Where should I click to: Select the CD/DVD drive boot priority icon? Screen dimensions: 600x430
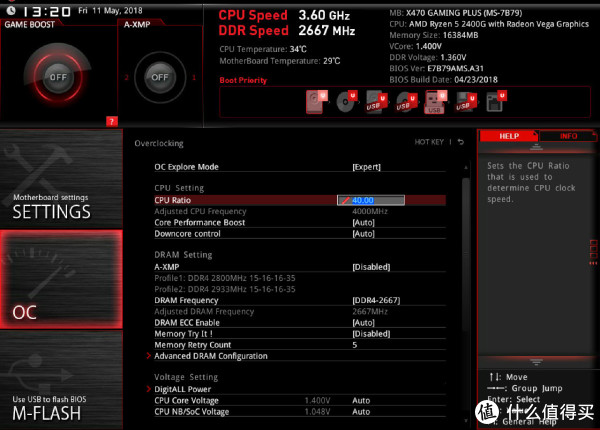[346, 102]
